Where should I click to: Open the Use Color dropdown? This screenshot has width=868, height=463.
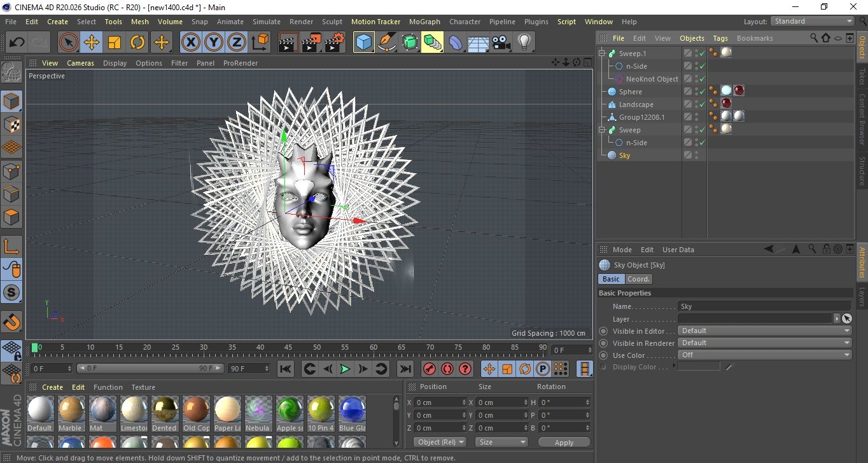point(765,355)
